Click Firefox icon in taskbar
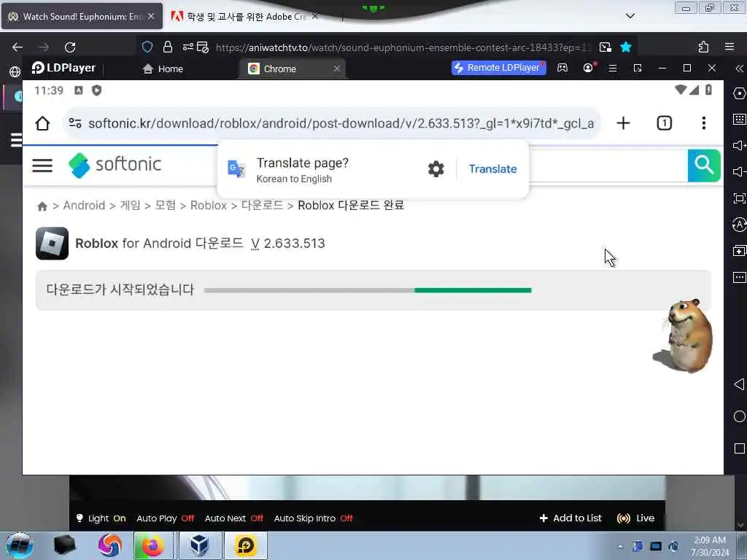The height and width of the screenshot is (560, 747). click(x=152, y=545)
